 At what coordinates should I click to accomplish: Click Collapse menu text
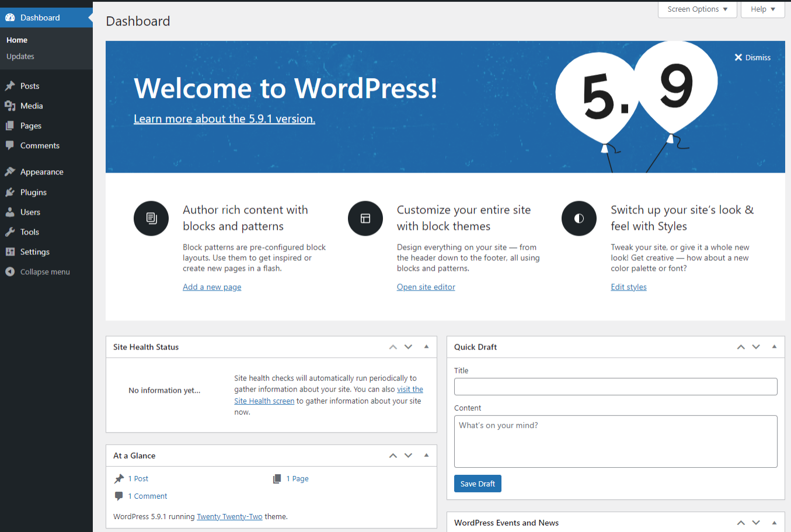click(x=45, y=272)
